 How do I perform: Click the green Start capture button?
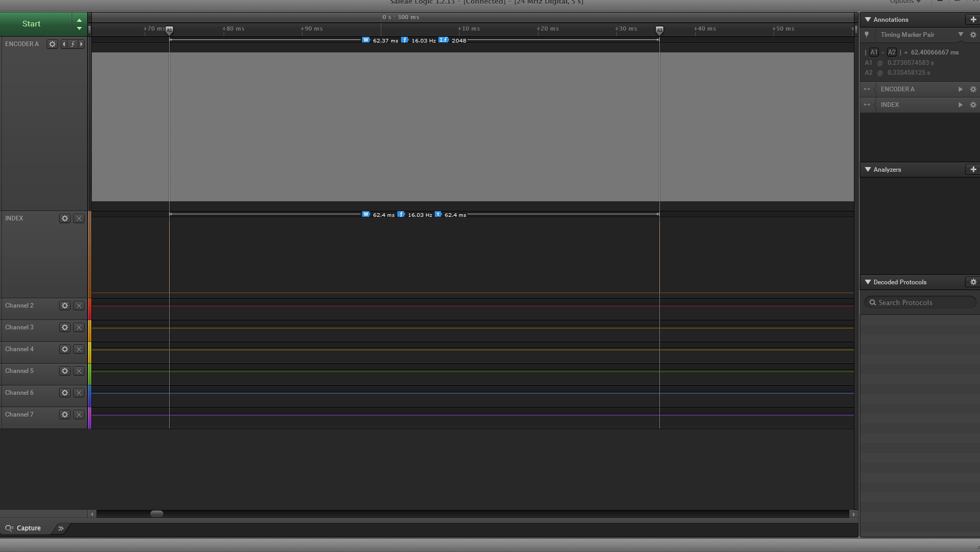point(36,24)
